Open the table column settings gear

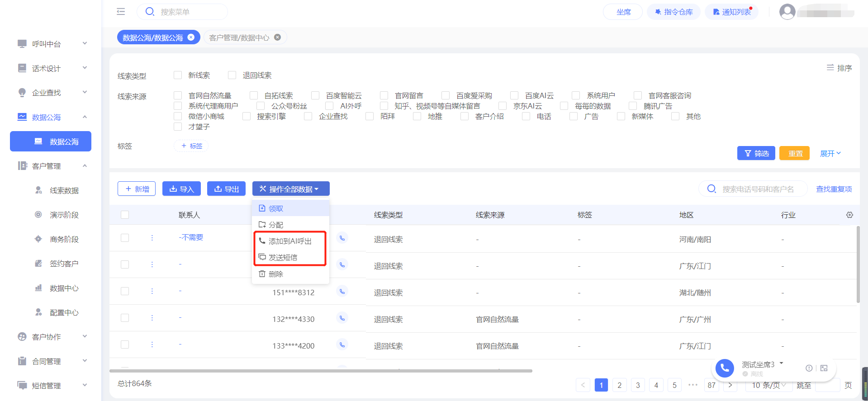[849, 215]
